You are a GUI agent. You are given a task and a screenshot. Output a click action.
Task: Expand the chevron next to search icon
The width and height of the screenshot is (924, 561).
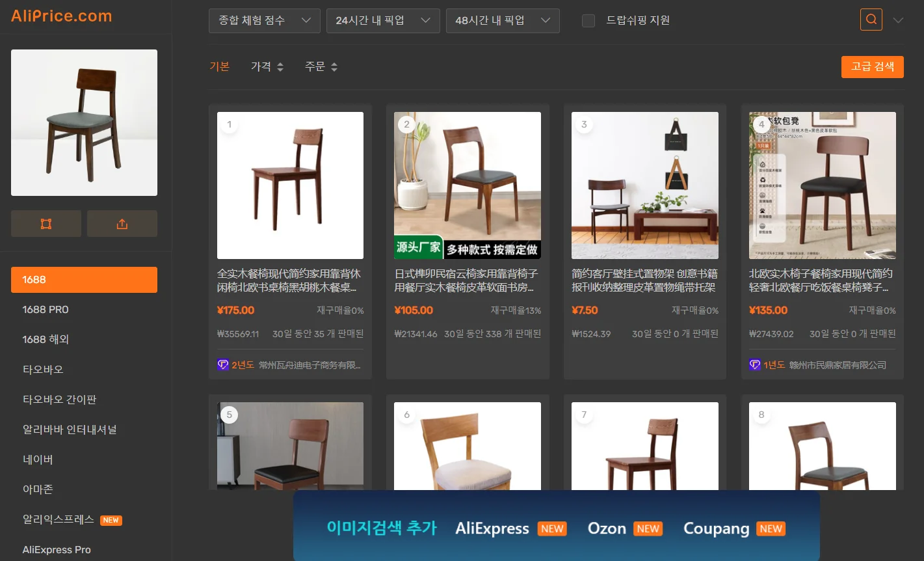pos(898,20)
